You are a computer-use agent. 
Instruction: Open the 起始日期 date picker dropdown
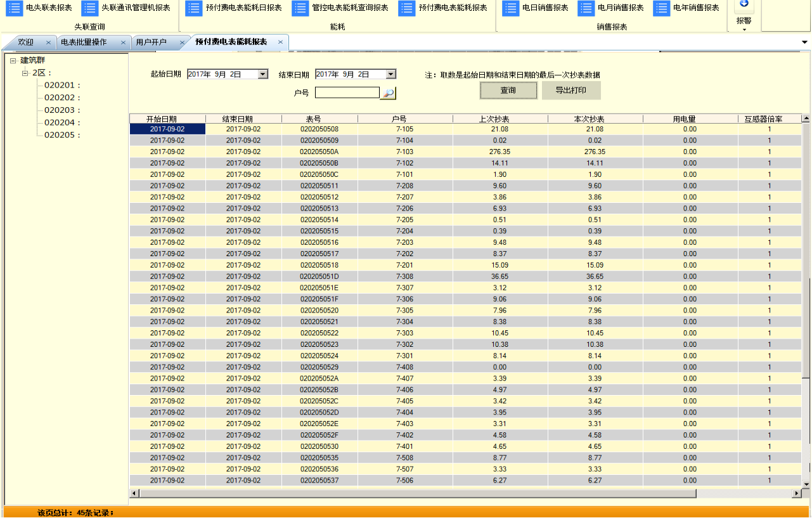click(x=263, y=74)
